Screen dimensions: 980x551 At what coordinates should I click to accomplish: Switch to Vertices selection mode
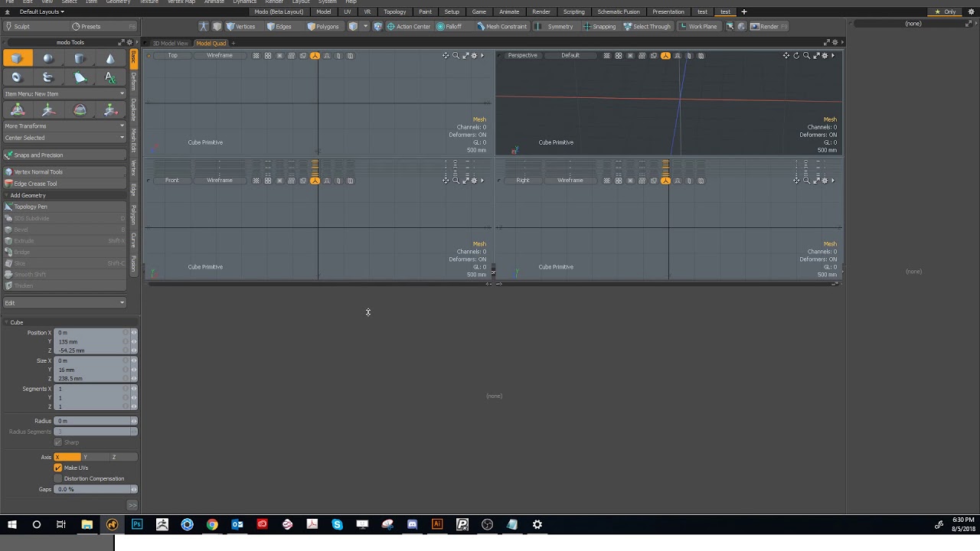tap(240, 26)
